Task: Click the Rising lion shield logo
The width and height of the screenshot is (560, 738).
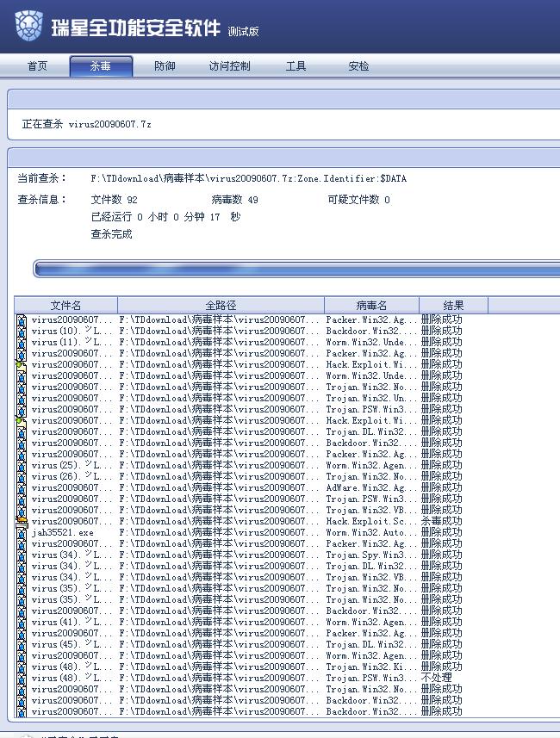Action: click(x=28, y=26)
